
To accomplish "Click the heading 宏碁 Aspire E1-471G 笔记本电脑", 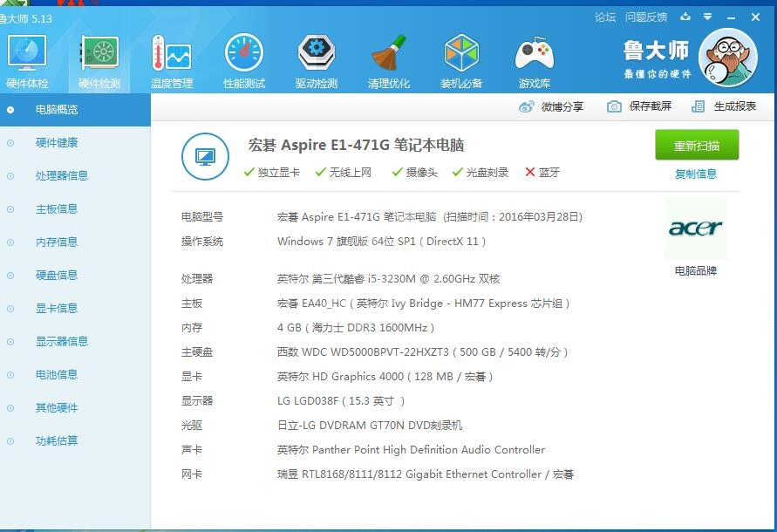I will 356,146.
